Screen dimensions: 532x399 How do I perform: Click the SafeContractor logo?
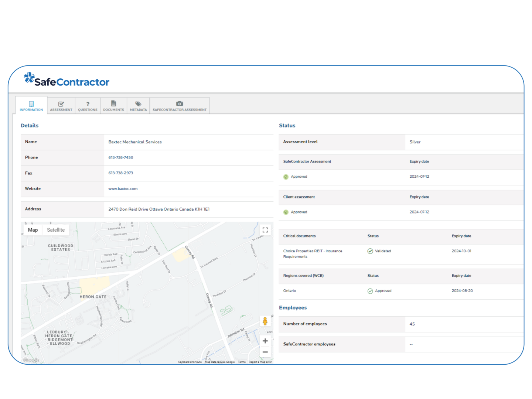click(66, 79)
